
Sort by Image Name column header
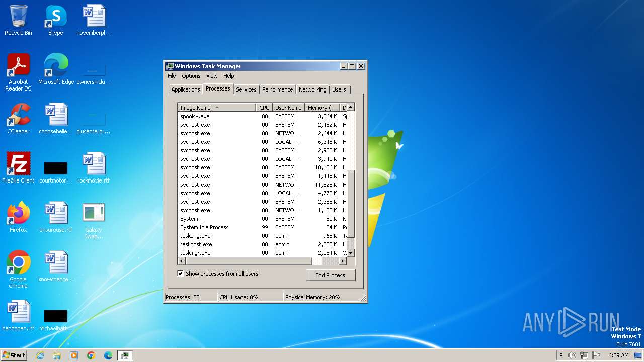217,107
